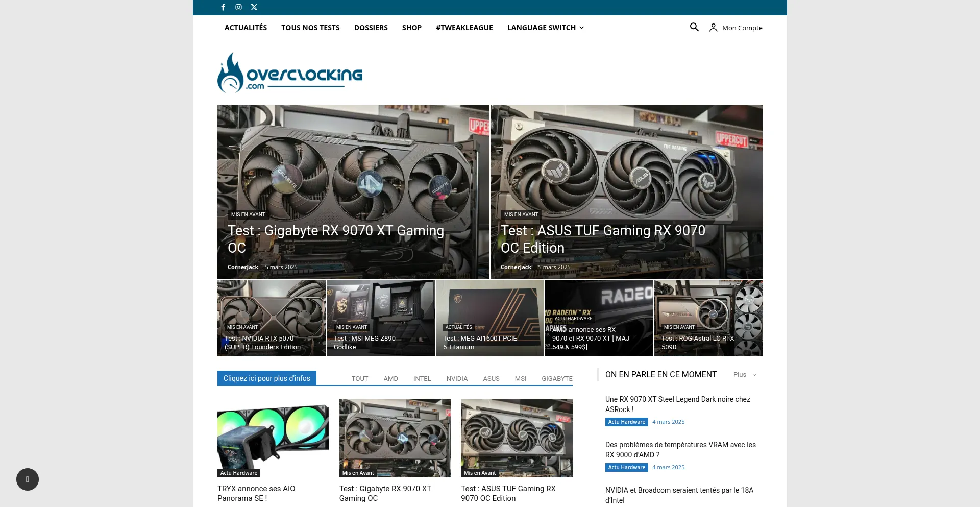The width and height of the screenshot is (980, 507).
Task: Expand the Language Switch menu
Action: coord(545,28)
